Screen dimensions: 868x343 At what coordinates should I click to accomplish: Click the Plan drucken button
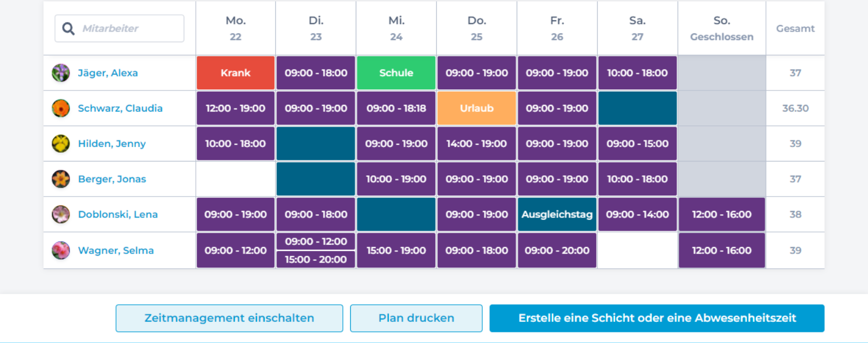click(x=416, y=318)
